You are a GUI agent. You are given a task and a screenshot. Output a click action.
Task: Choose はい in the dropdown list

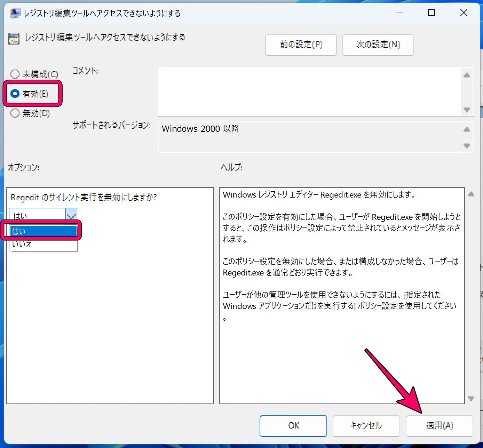[x=43, y=231]
